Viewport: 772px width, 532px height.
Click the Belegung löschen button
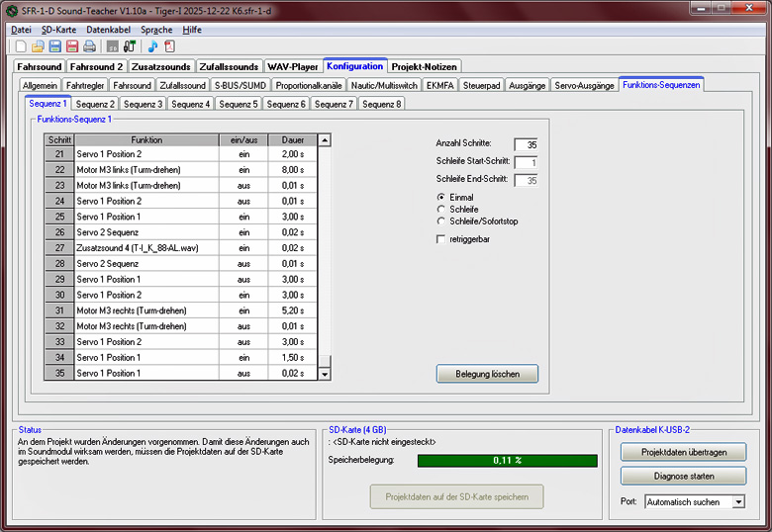tap(487, 374)
